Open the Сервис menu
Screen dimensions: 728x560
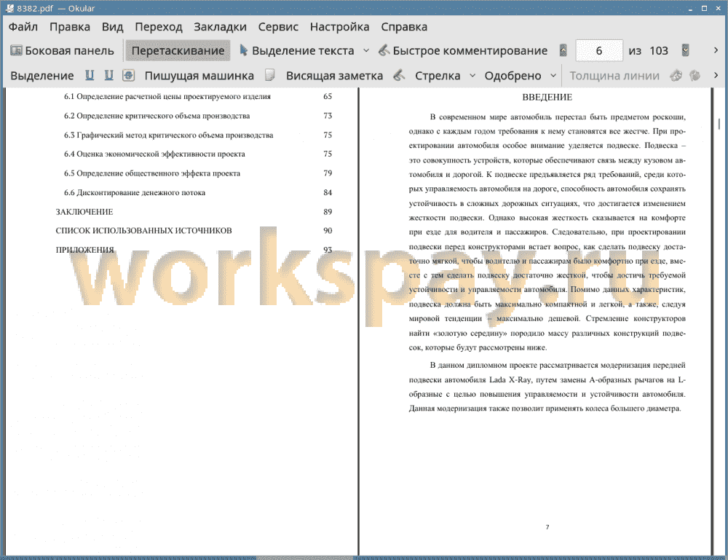(278, 27)
